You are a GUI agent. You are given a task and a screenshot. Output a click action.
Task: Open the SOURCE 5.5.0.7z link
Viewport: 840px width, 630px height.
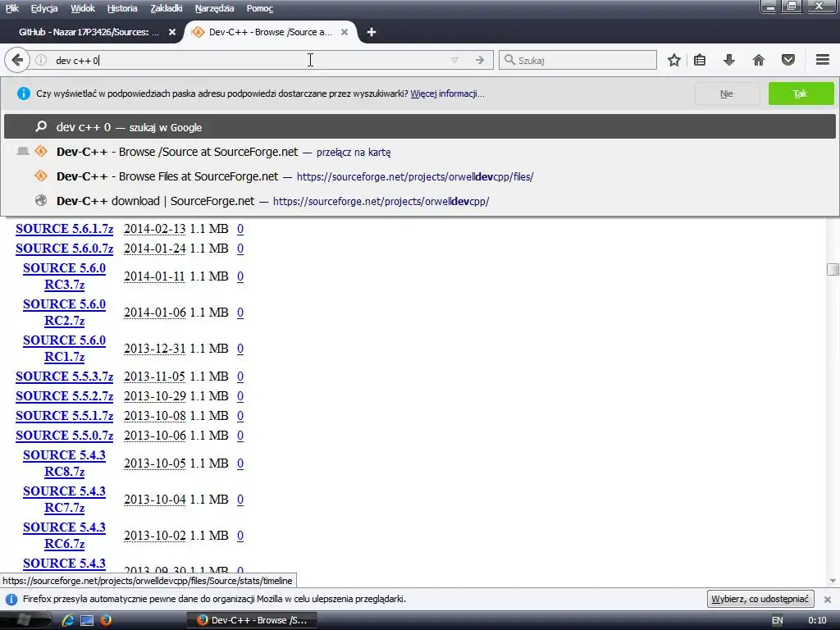(64, 436)
